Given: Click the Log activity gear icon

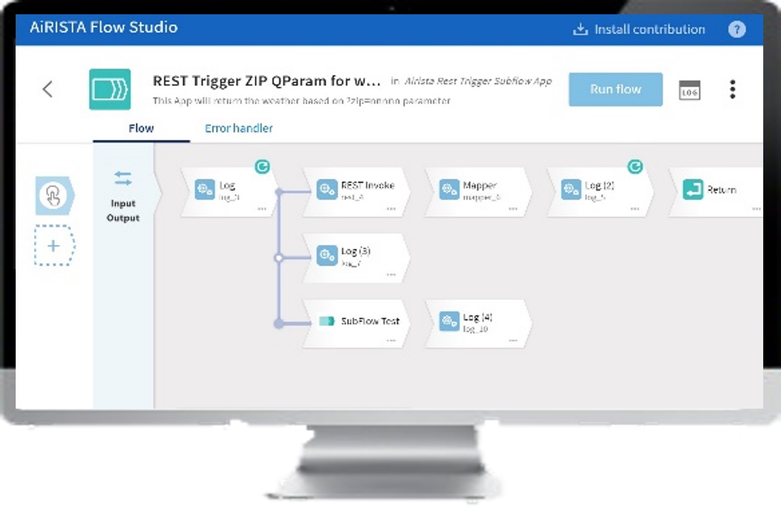Looking at the screenshot, I should coord(205,190).
